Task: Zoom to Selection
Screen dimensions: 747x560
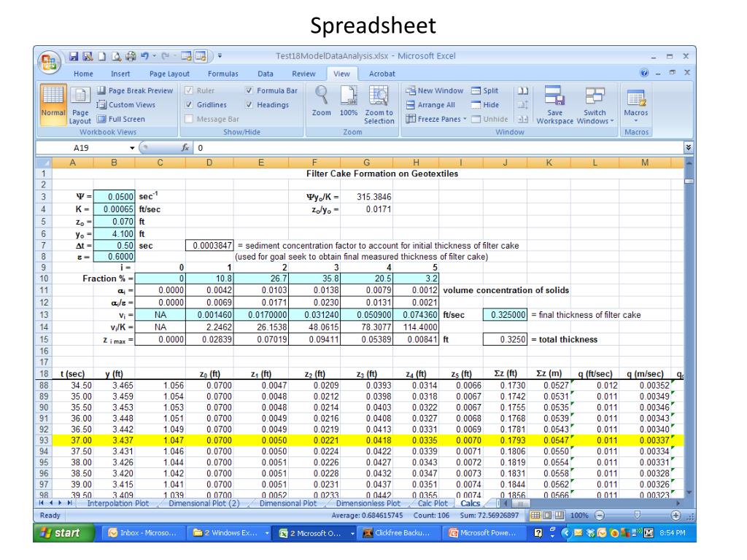Action: pos(379,105)
